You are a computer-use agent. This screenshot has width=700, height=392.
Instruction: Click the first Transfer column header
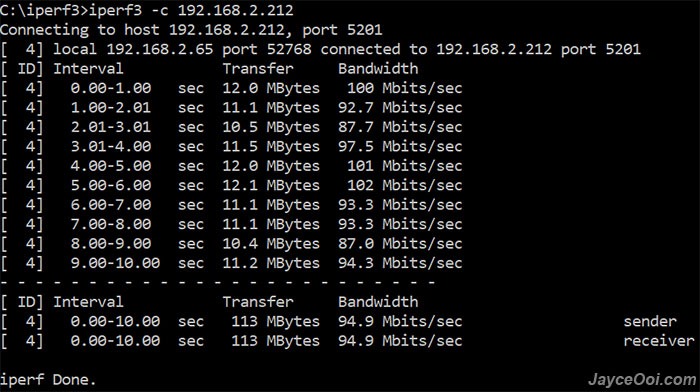click(258, 68)
